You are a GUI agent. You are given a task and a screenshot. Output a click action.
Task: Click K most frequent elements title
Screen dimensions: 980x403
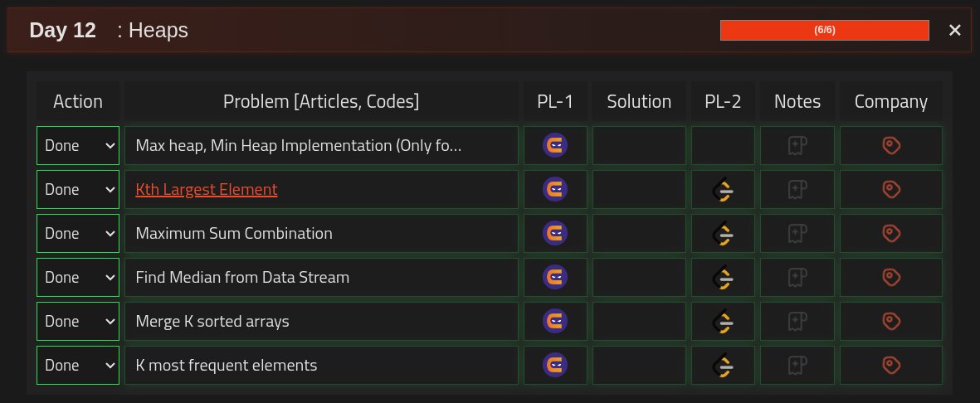pos(227,365)
